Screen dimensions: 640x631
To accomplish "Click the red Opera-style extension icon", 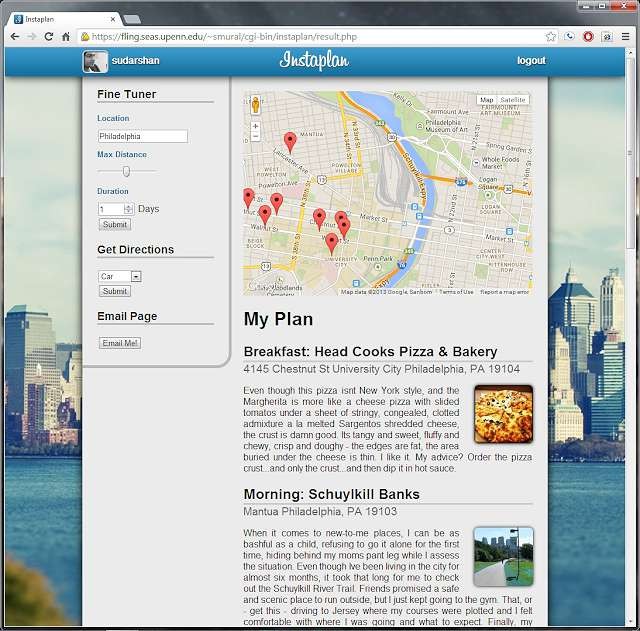I will click(x=588, y=37).
